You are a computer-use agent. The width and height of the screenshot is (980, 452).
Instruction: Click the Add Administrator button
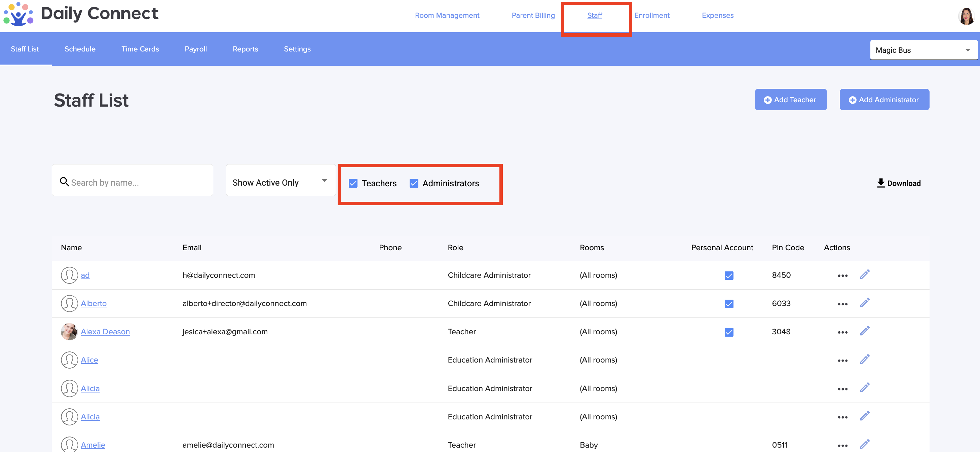(x=884, y=100)
